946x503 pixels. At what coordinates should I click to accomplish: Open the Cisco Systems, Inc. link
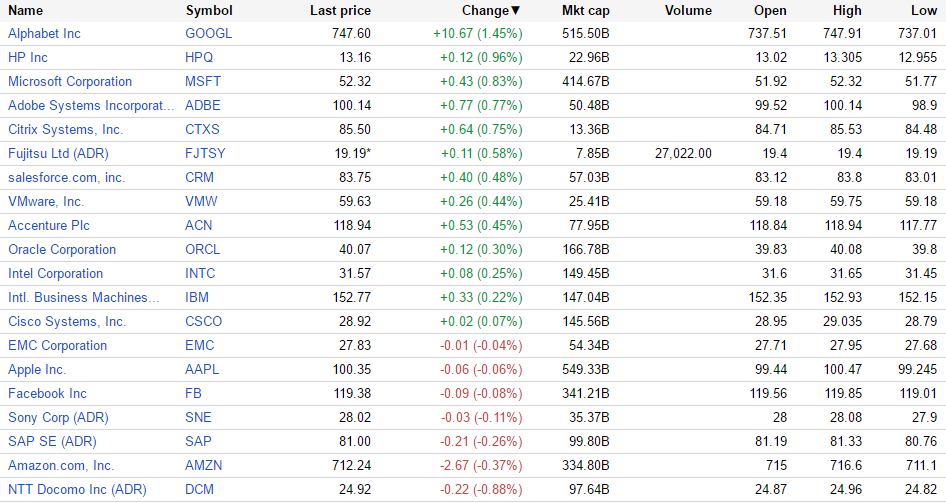[67, 321]
